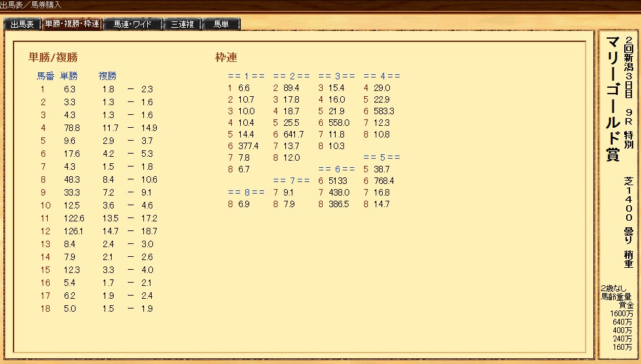Click the 1600万 prize money entry
This screenshot has width=641, height=364.
pos(621,314)
